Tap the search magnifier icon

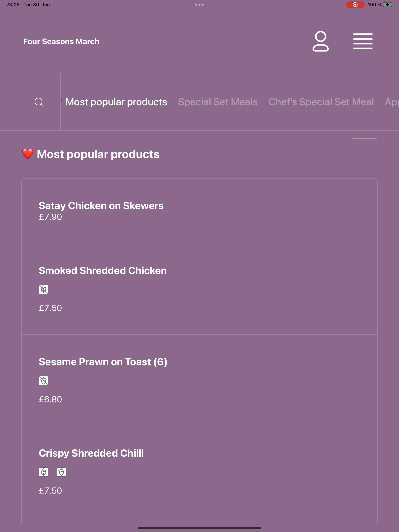click(39, 102)
